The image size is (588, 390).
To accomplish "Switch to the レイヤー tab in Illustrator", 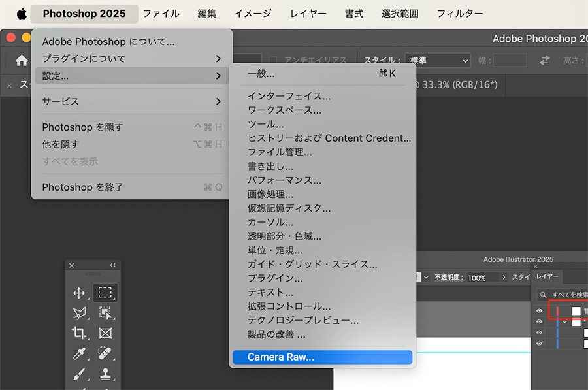I will (x=547, y=276).
